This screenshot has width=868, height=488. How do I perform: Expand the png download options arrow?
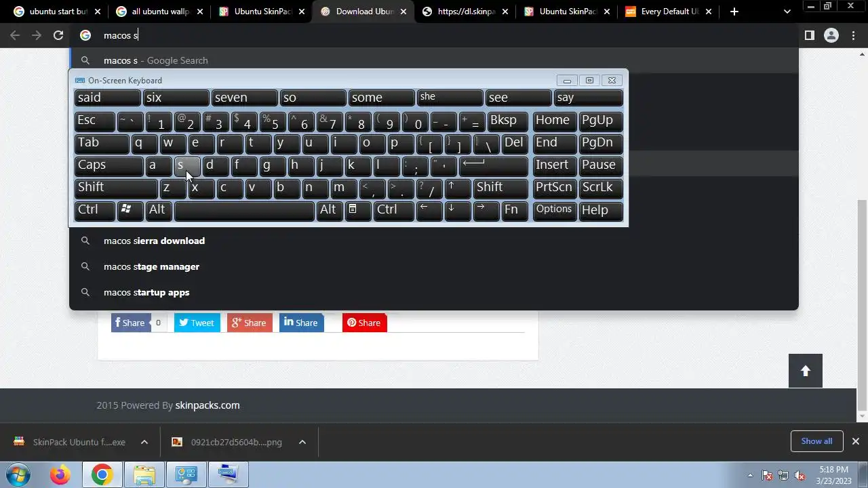(302, 442)
